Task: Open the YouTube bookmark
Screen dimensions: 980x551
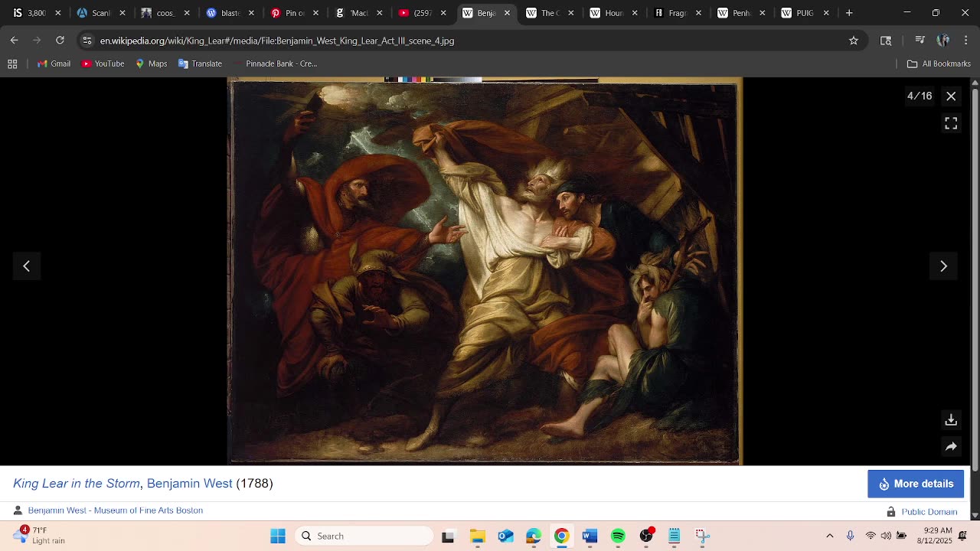Action: pyautogui.click(x=103, y=64)
